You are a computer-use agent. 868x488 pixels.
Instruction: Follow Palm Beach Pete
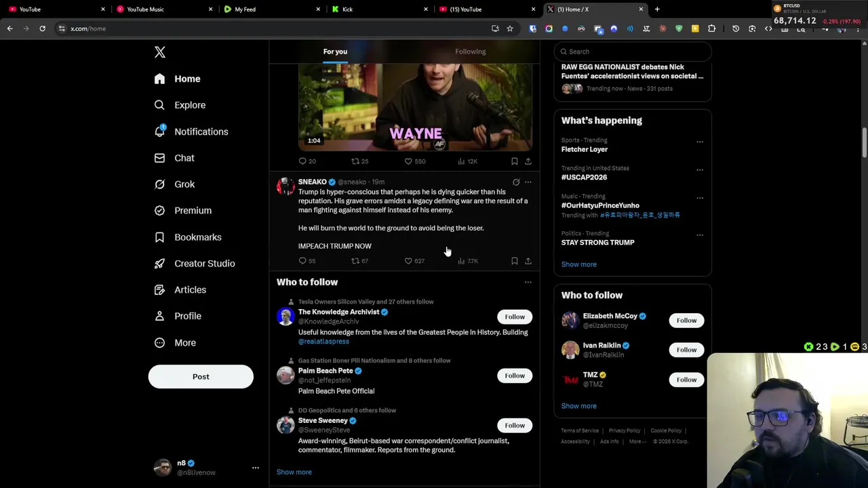(515, 375)
